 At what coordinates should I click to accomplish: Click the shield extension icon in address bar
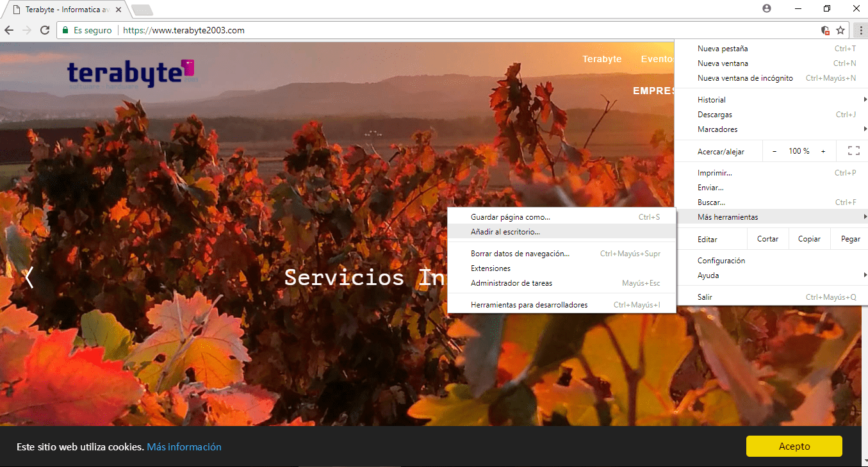click(826, 30)
